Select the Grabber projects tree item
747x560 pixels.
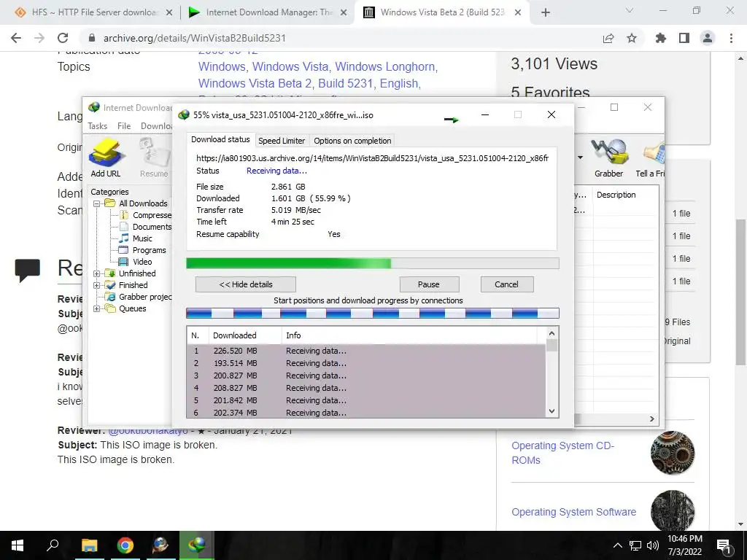(145, 297)
